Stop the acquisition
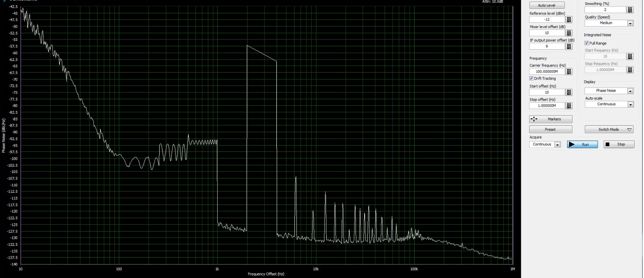Screen dimensions: 644x278 pyautogui.click(x=619, y=144)
